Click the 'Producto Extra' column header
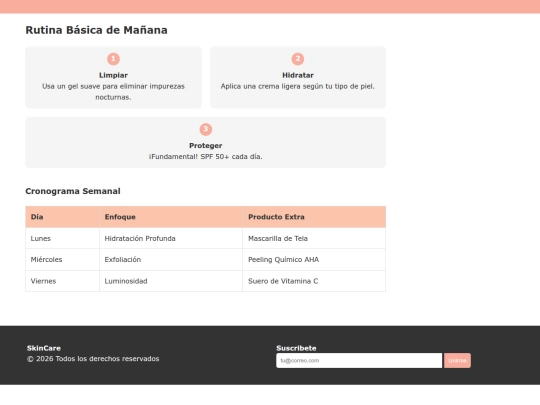Viewport: 540px width, 405px height. (x=314, y=217)
